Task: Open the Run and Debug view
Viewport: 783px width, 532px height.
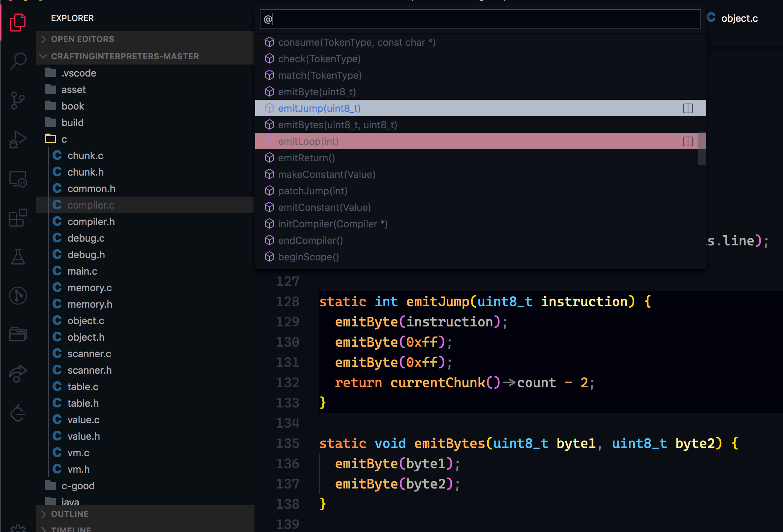Action: pyautogui.click(x=18, y=140)
